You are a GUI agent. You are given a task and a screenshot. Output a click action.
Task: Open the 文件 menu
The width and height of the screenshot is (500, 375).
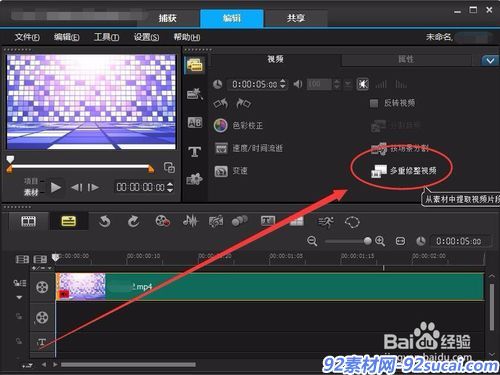27,37
